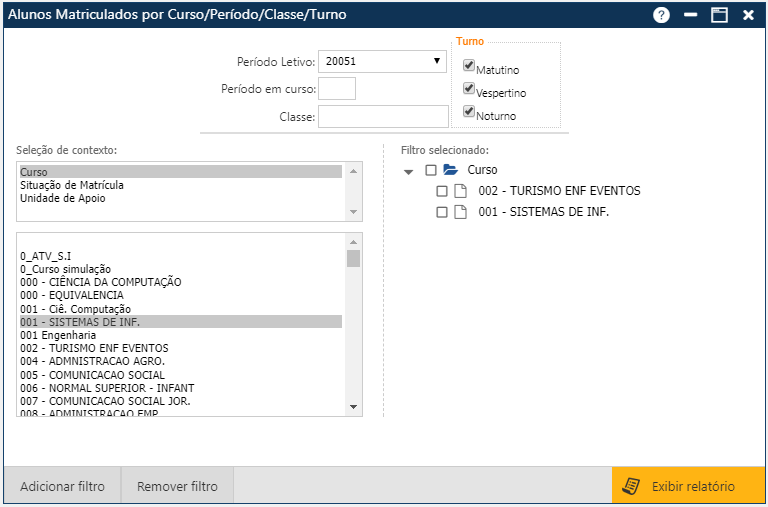Minimize the report window
The width and height of the screenshot is (768, 507).
click(x=690, y=15)
